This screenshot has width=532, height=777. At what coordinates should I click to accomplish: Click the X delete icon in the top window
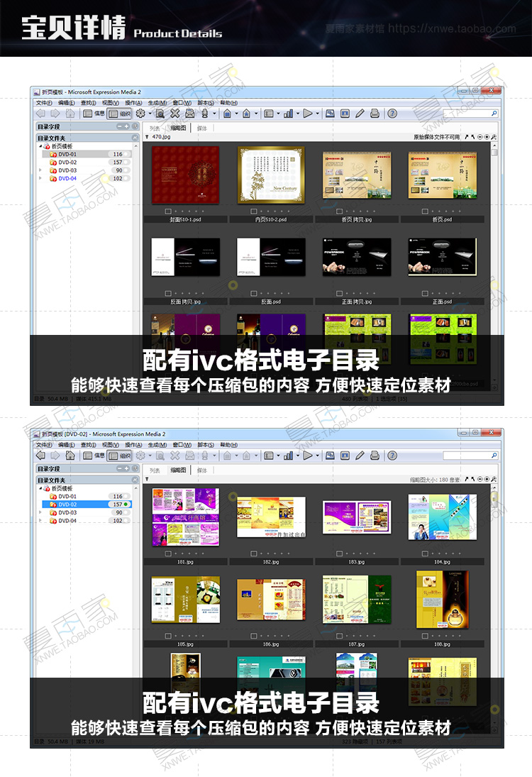point(175,114)
